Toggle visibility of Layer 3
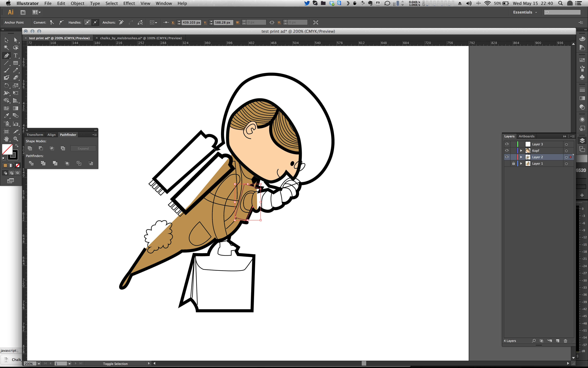Image resolution: width=588 pixels, height=368 pixels. click(x=507, y=144)
